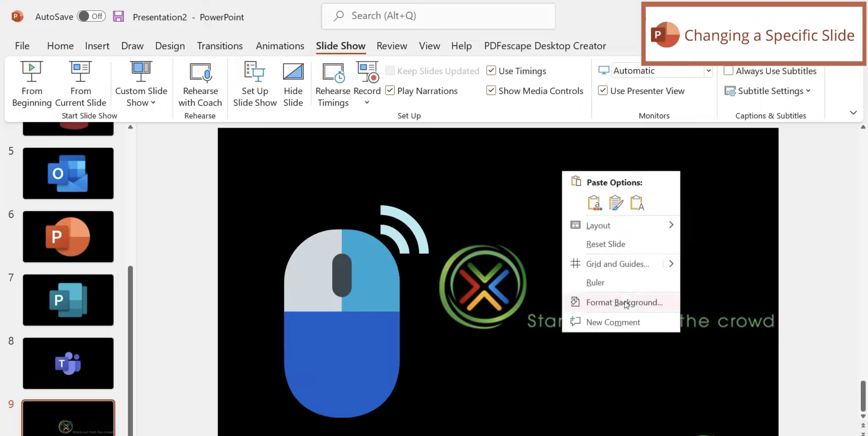Screen dimensions: 868x436
Task: Select slide 7 Publisher thumbnail
Action: point(68,300)
